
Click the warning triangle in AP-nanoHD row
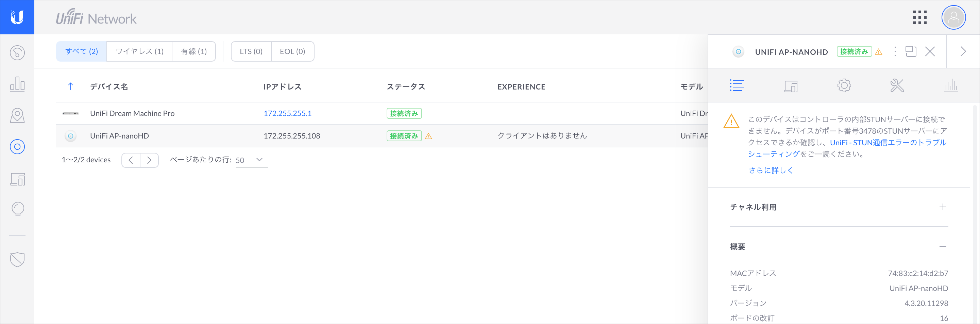point(428,136)
